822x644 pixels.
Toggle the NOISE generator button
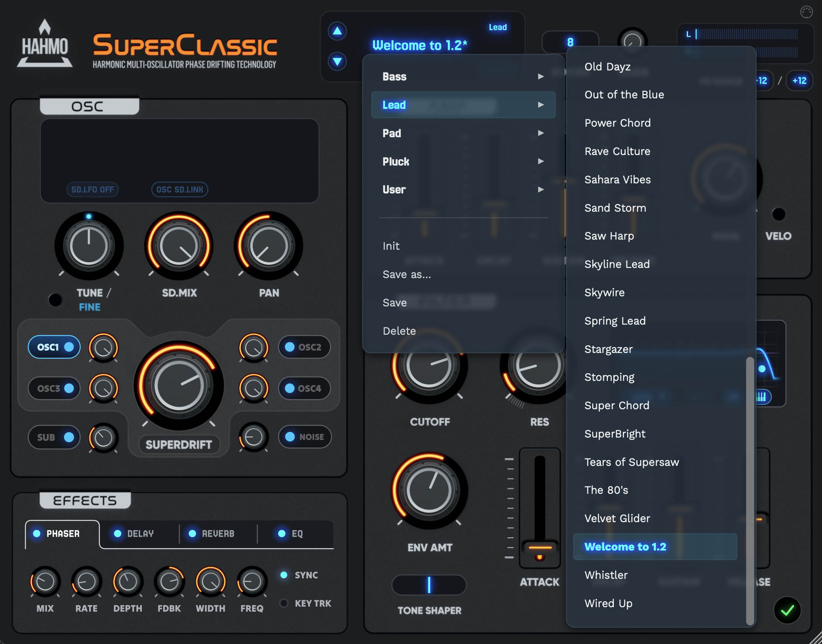(305, 437)
